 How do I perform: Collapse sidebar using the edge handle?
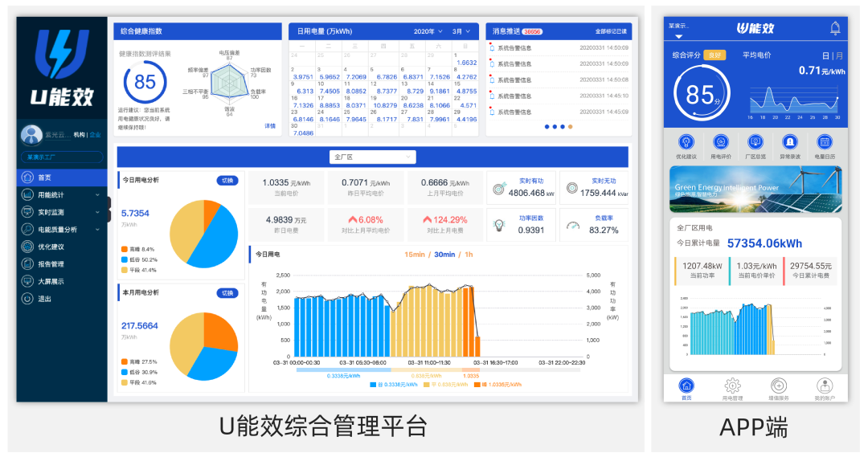tap(109, 209)
